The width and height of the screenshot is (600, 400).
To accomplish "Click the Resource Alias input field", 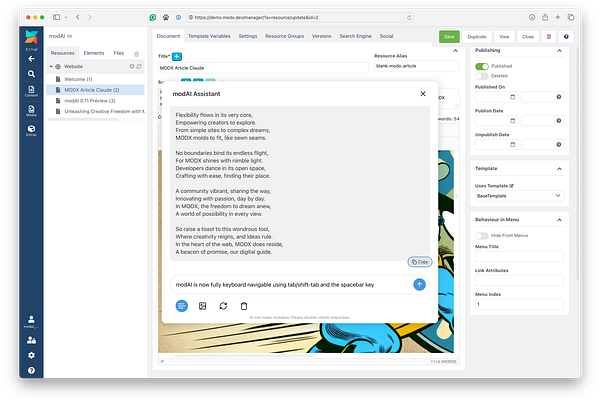I will pyautogui.click(x=416, y=66).
